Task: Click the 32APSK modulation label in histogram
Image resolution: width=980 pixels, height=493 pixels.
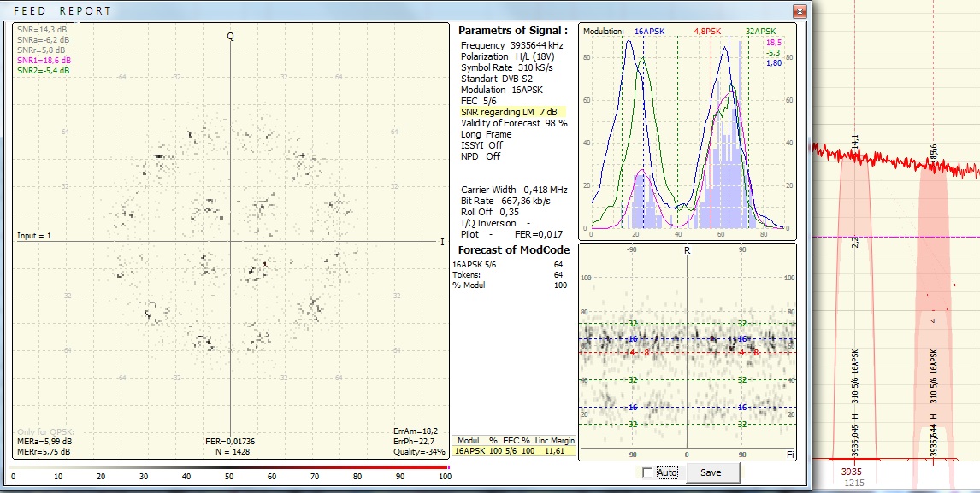Action: click(x=762, y=31)
